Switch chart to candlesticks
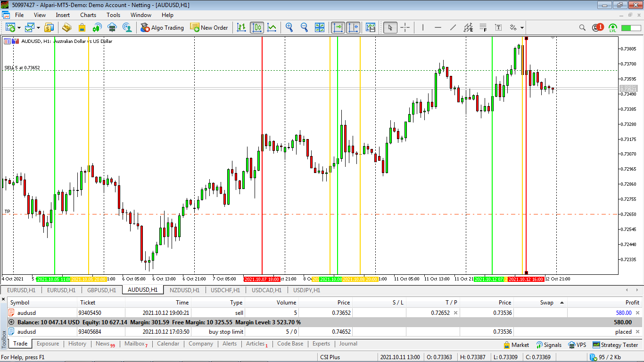This screenshot has width=644, height=362. point(257,27)
